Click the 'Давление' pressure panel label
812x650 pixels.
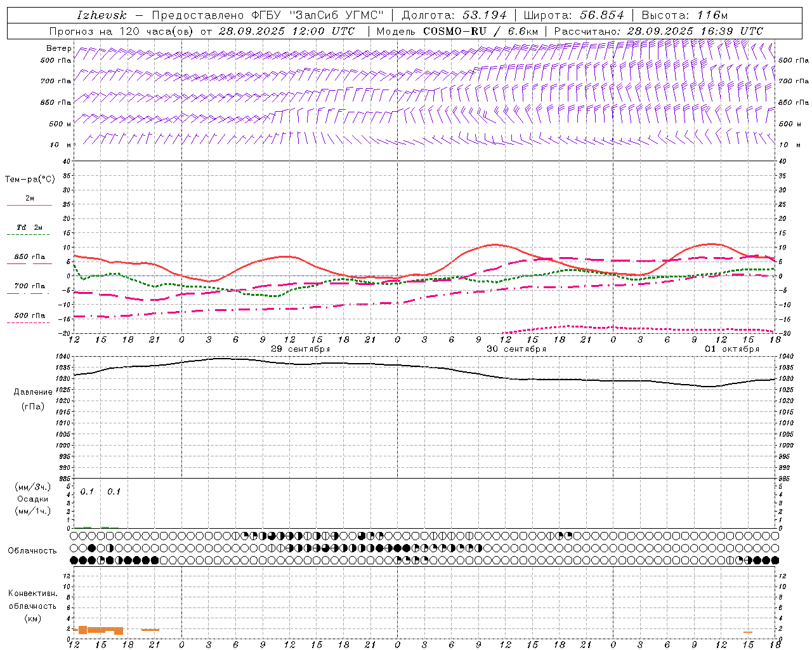pos(33,392)
